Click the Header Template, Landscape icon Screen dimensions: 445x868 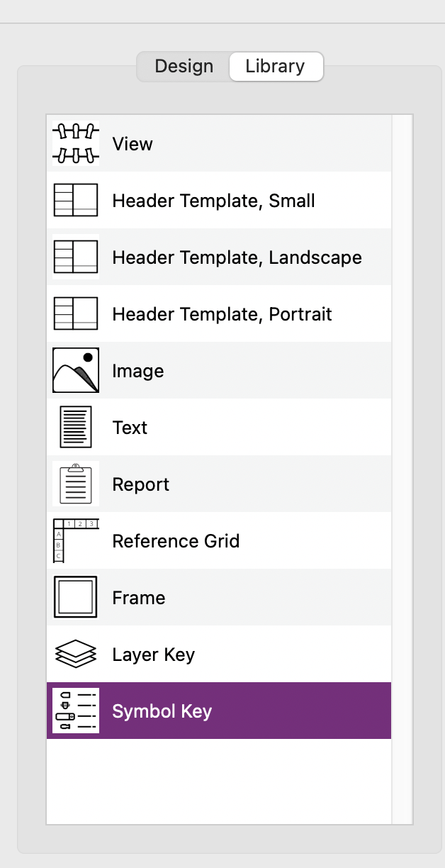pos(76,257)
